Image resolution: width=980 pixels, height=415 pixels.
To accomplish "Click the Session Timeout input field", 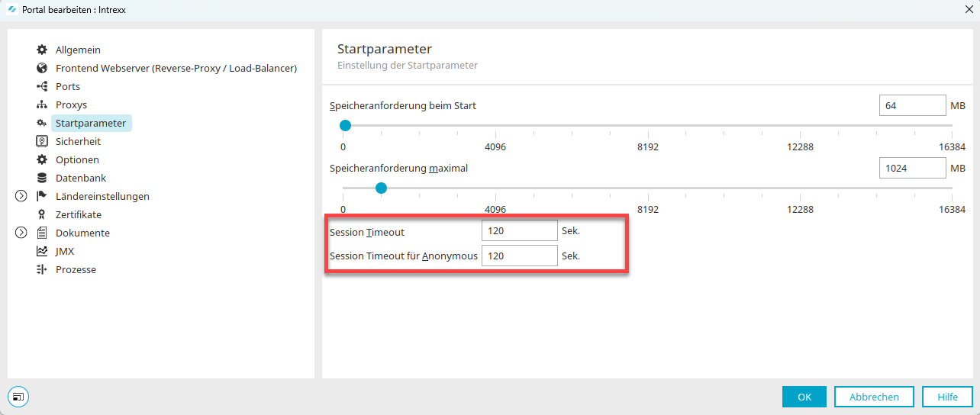I will pyautogui.click(x=519, y=231).
